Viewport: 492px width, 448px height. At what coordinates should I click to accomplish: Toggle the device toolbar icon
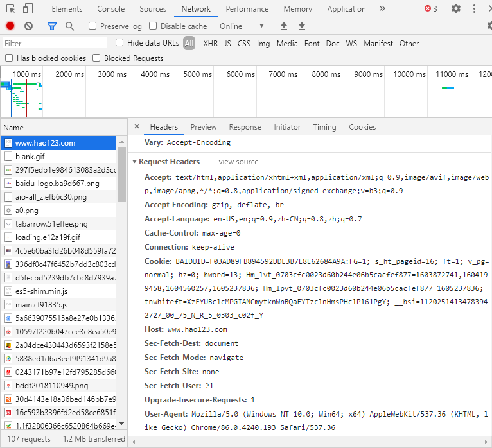tap(28, 8)
